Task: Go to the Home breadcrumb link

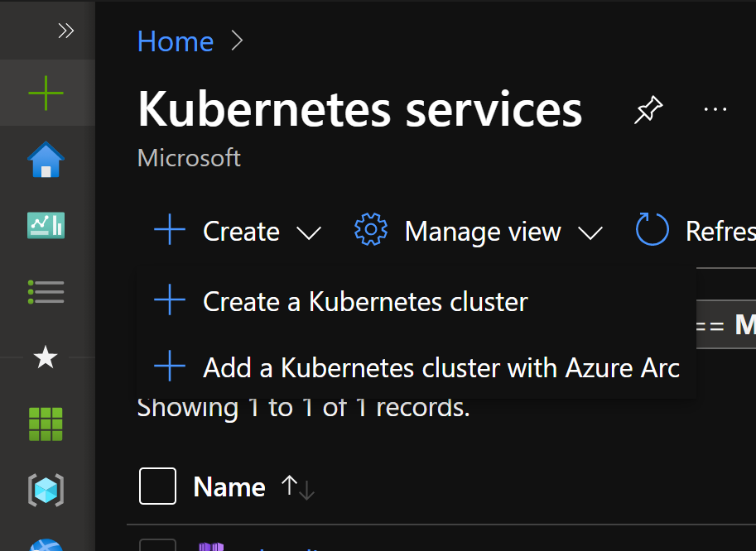Action: (176, 41)
